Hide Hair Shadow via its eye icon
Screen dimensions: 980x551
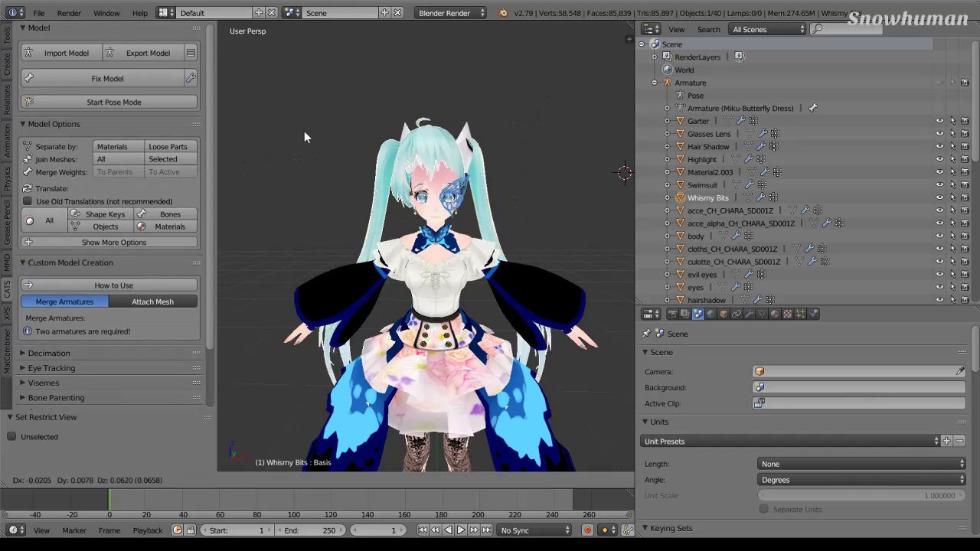click(x=939, y=146)
